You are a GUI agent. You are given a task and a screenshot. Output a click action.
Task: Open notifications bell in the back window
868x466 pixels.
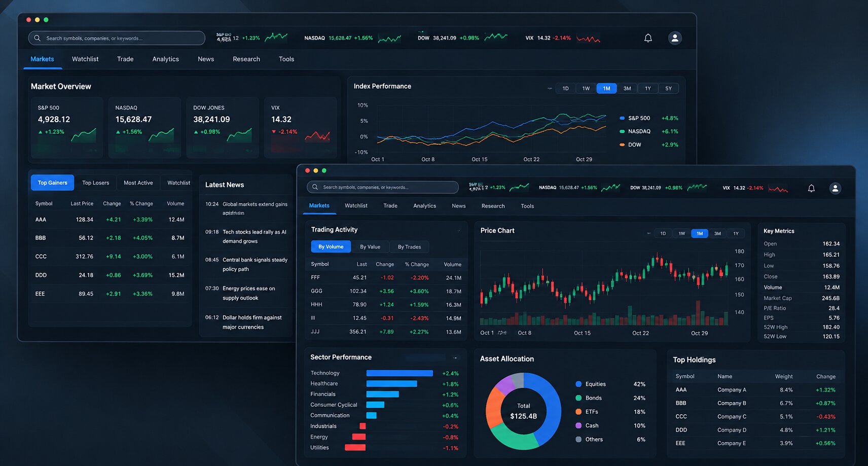(x=648, y=38)
